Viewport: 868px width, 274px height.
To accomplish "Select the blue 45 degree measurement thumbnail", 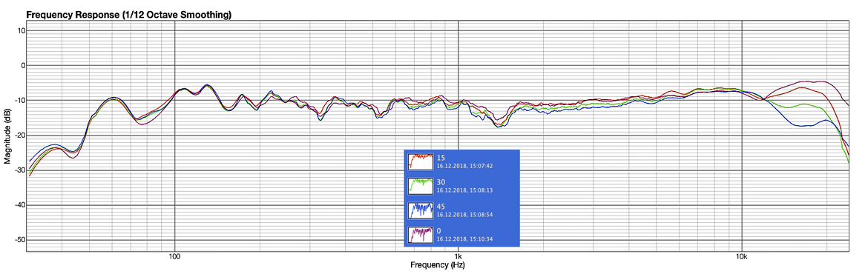I will [x=420, y=210].
